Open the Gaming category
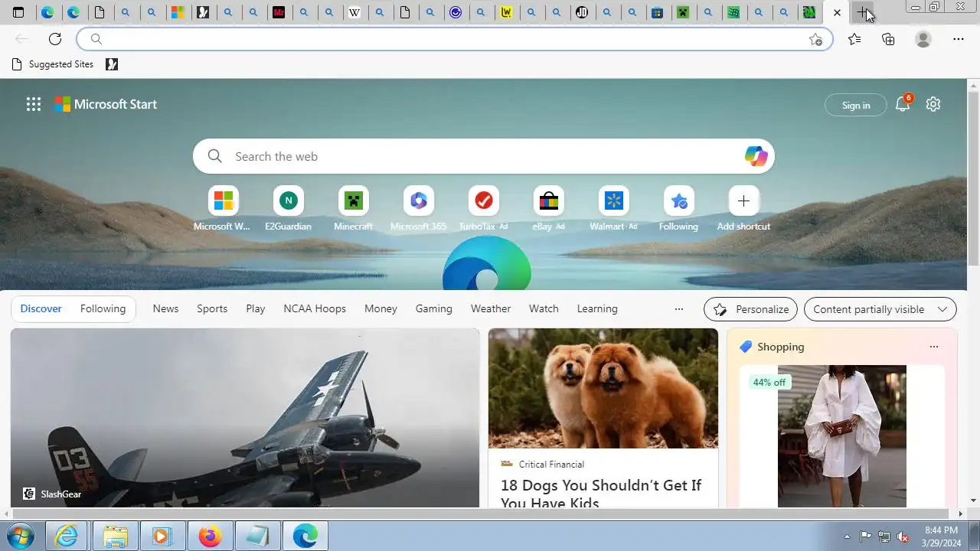The image size is (980, 551). click(x=434, y=309)
